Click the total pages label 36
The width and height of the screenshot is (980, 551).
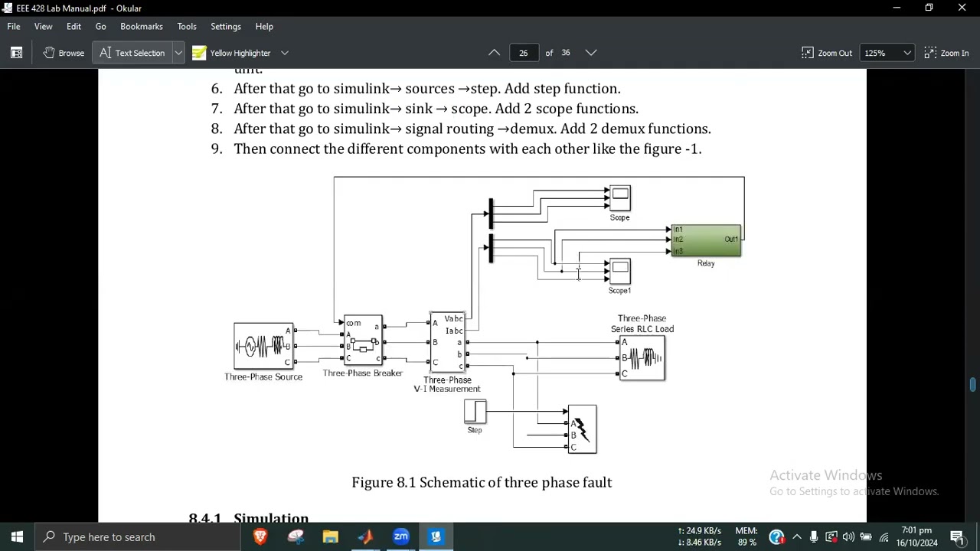point(566,53)
